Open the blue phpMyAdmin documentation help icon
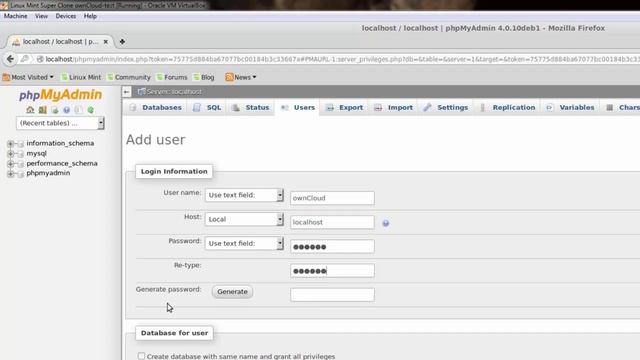The width and height of the screenshot is (640, 360). pyautogui.click(x=67, y=110)
